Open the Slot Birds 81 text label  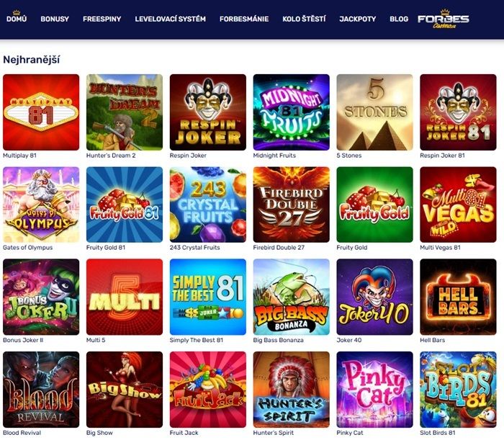438,433
